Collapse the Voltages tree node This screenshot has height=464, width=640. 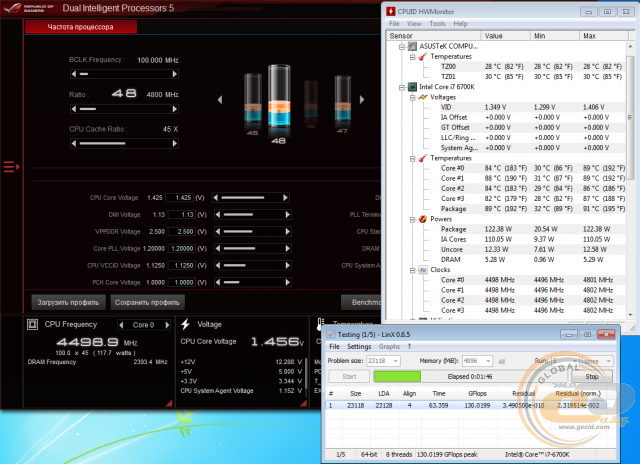[x=413, y=98]
